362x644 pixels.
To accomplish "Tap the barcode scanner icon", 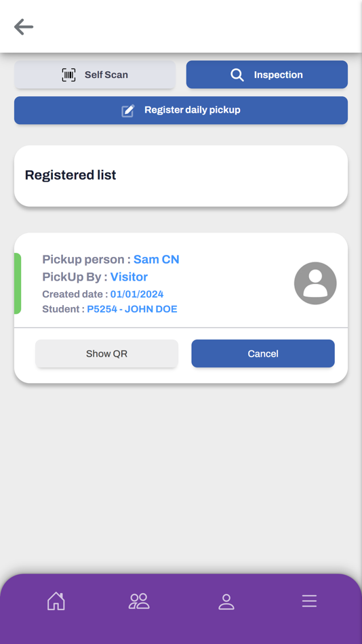I will (68, 75).
